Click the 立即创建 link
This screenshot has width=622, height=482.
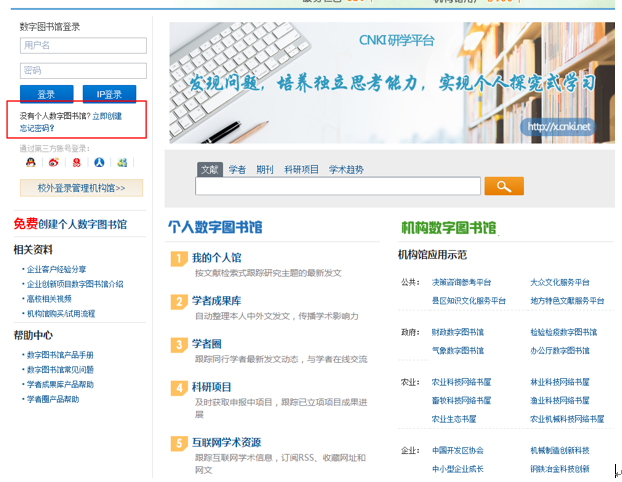107,116
